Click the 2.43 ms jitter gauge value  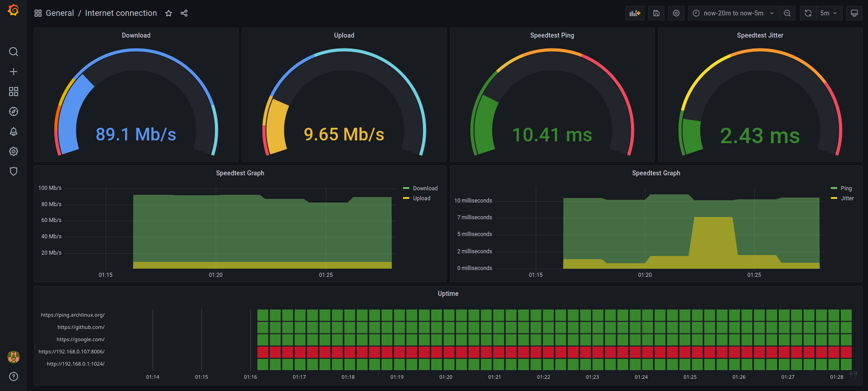tap(760, 136)
